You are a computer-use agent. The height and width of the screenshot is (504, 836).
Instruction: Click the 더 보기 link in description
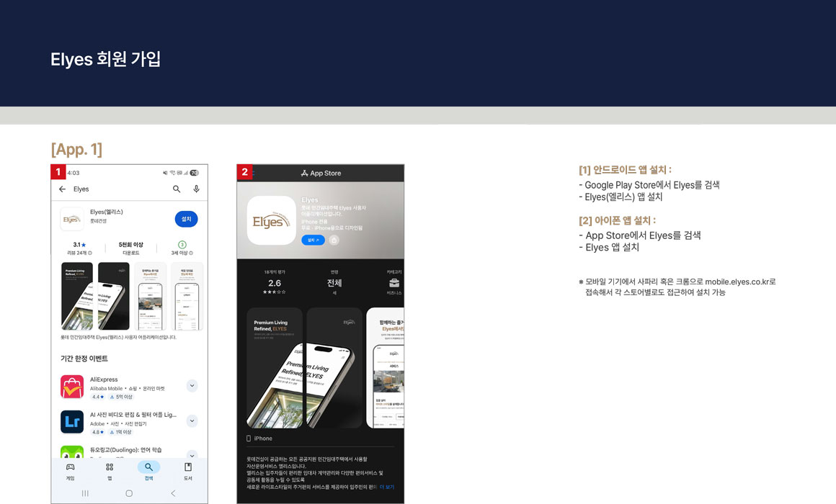tap(386, 487)
